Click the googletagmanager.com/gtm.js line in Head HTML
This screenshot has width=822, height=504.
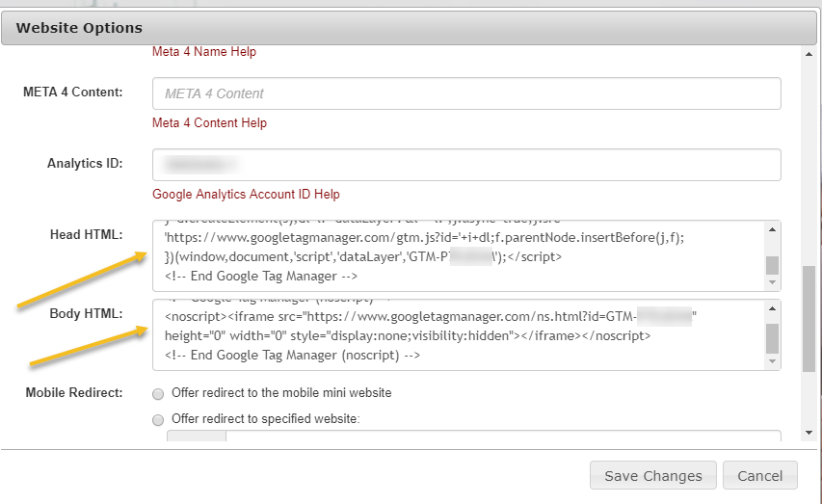[424, 238]
